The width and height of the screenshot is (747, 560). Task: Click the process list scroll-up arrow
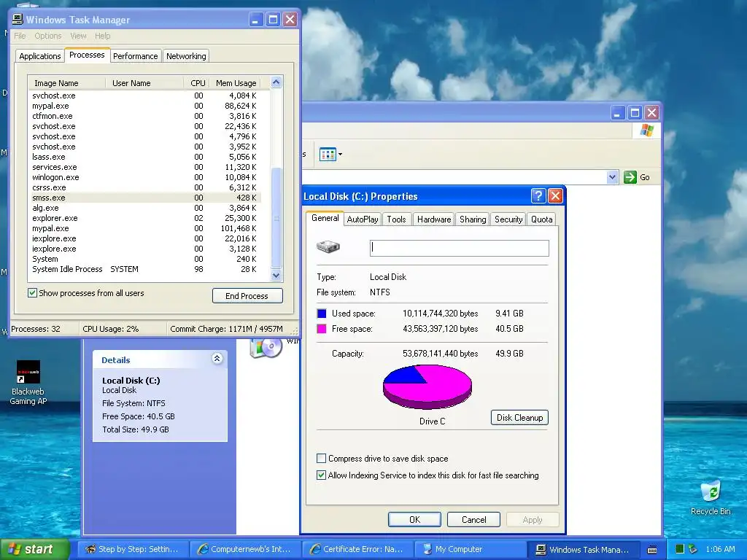click(276, 82)
